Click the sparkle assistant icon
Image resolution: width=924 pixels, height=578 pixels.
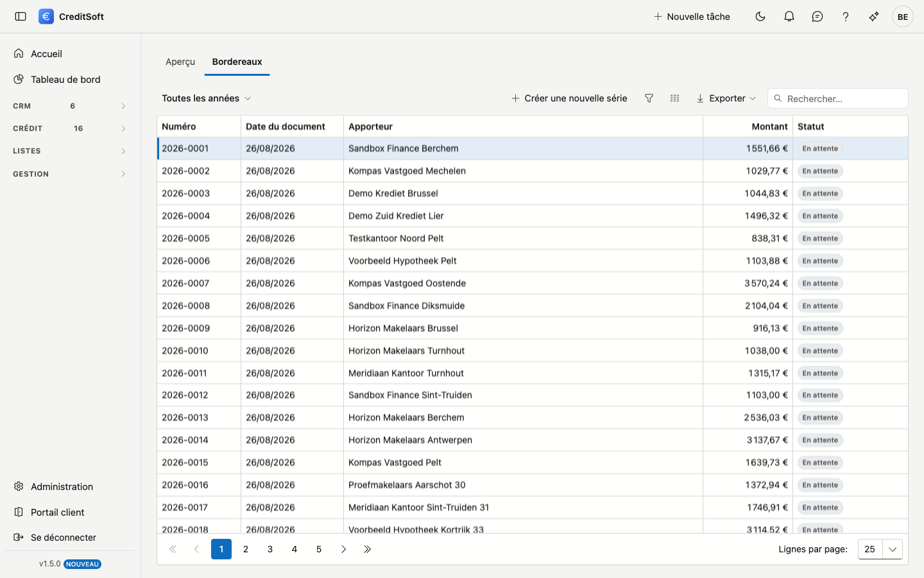pyautogui.click(x=874, y=17)
